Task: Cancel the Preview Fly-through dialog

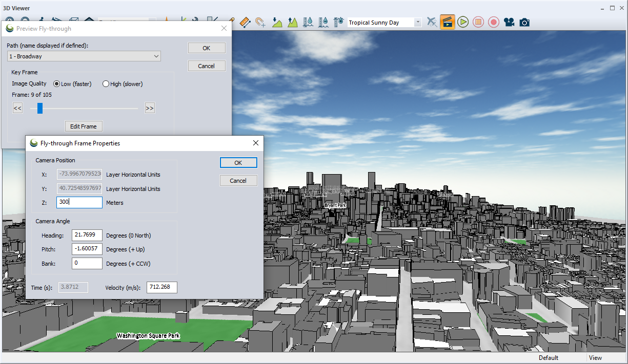Action: [x=207, y=66]
